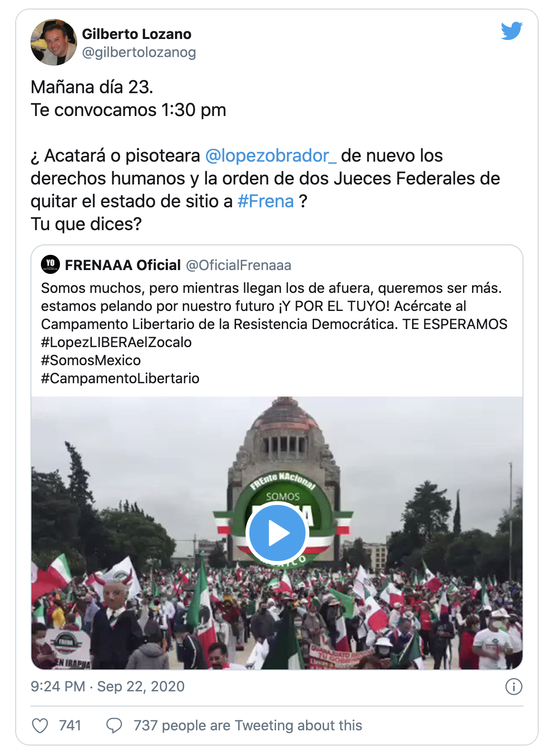Open the @gilbertolozanog handle

pyautogui.click(x=139, y=52)
